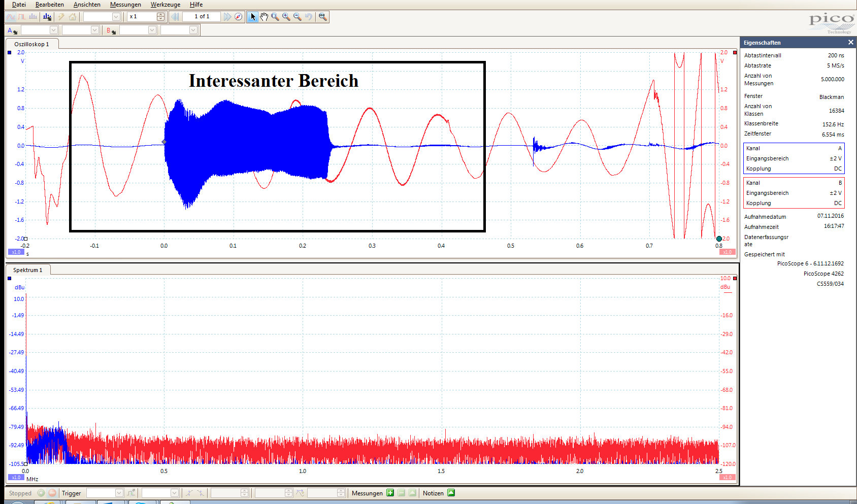Select the hand pan tool
The image size is (857, 504).
pyautogui.click(x=264, y=17)
